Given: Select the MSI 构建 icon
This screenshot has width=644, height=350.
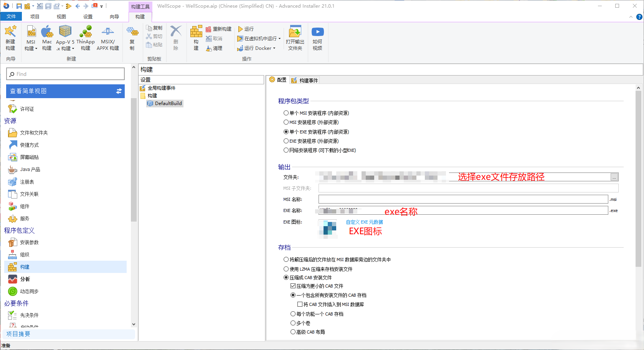Looking at the screenshot, I should coord(31,31).
